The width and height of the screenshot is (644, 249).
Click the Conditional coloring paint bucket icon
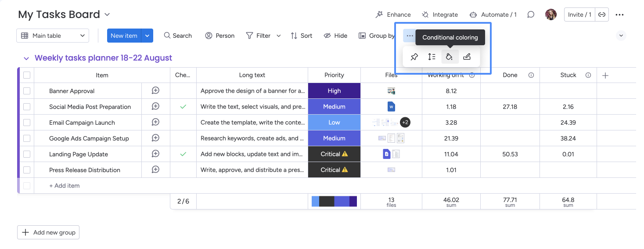pos(449,57)
